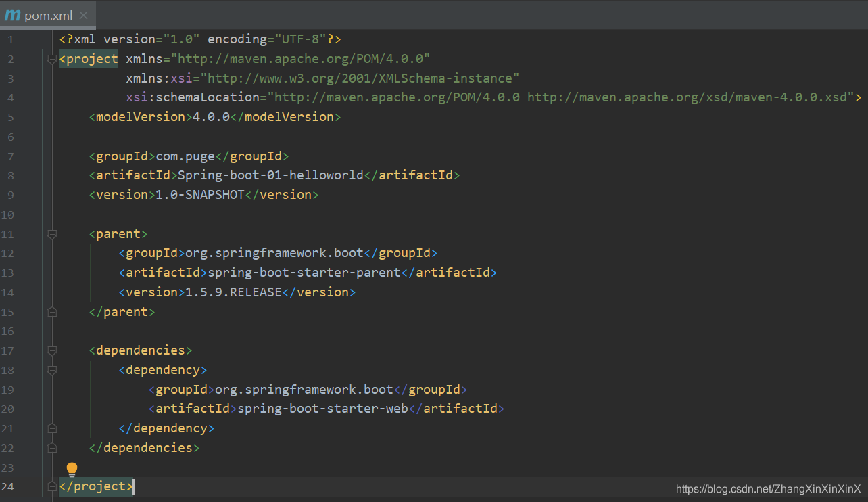Click the Maven file icon on pom.xml tab
This screenshot has width=868, height=502.
click(x=12, y=15)
